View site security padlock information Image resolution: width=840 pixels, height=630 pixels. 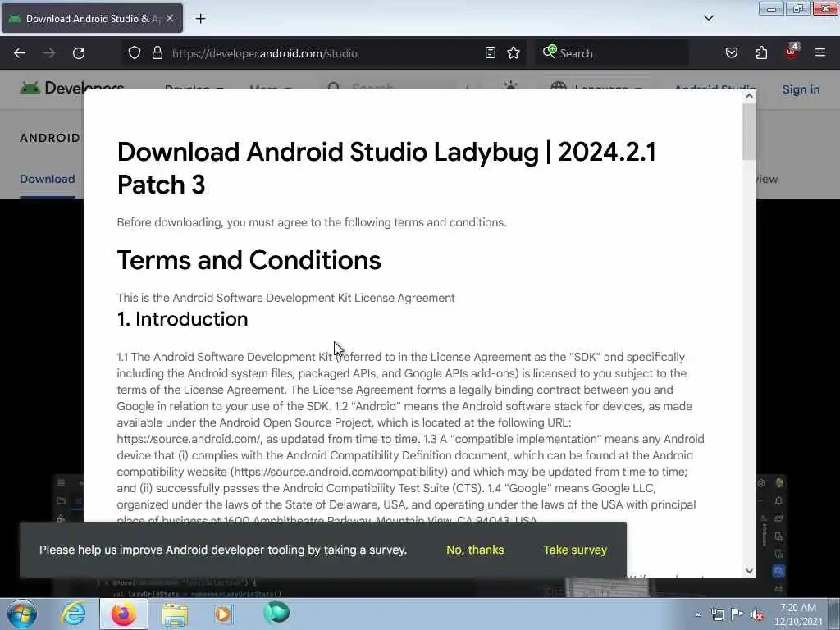157,52
